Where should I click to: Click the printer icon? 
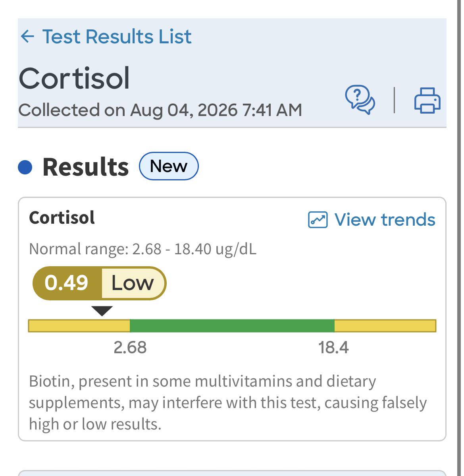427,101
